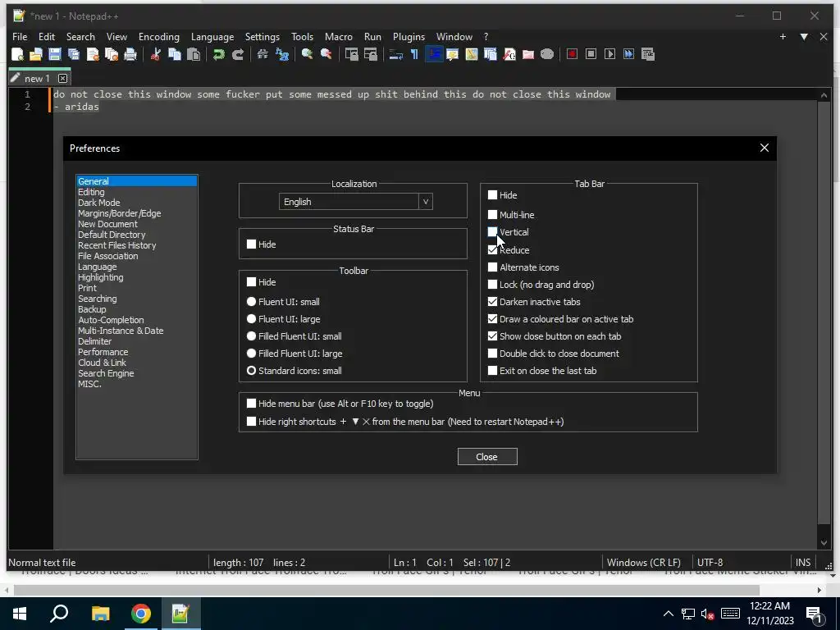Open the File menu
The width and height of the screenshot is (840, 630).
[x=20, y=36]
